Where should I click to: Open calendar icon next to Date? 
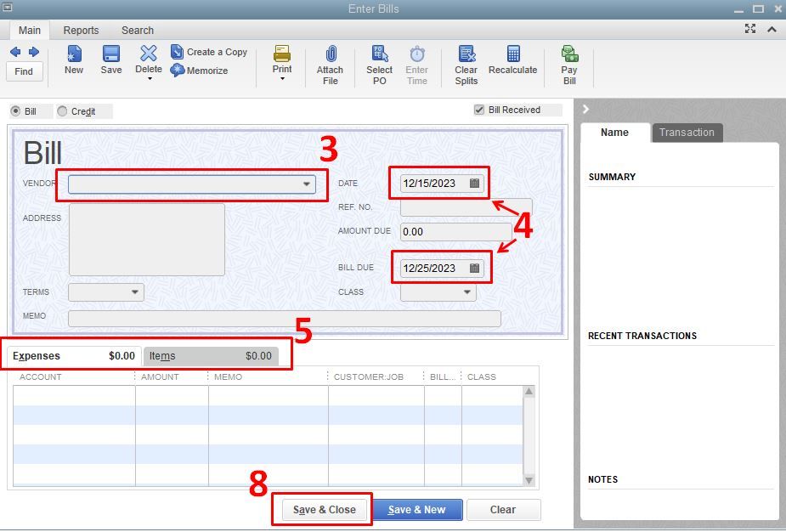pyautogui.click(x=474, y=183)
